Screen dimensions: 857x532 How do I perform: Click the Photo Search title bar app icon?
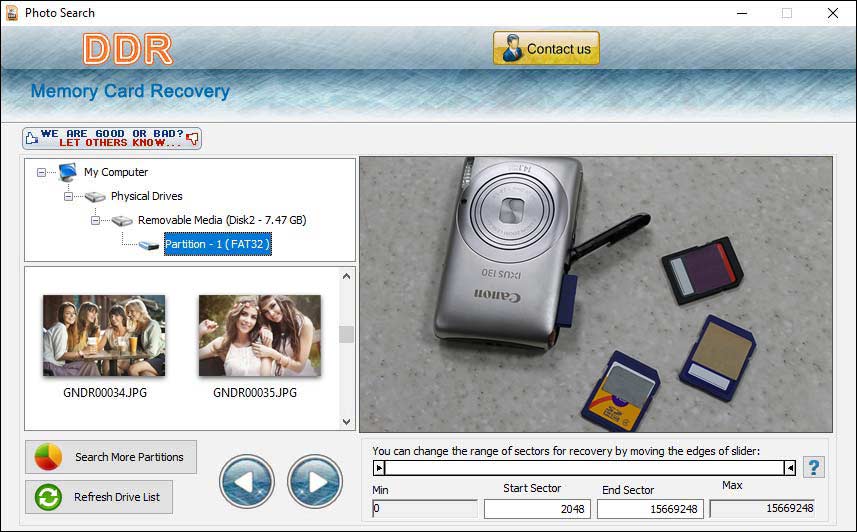(x=11, y=13)
